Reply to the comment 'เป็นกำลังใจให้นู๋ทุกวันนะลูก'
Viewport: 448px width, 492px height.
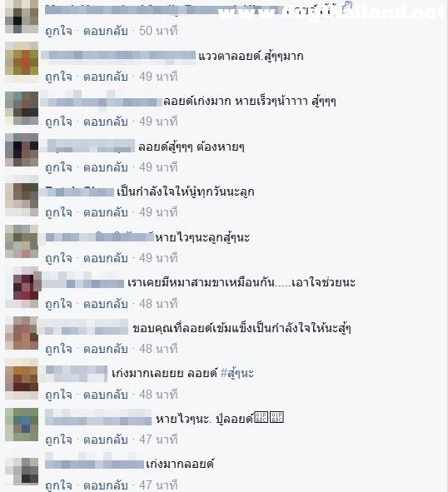pyautogui.click(x=106, y=212)
